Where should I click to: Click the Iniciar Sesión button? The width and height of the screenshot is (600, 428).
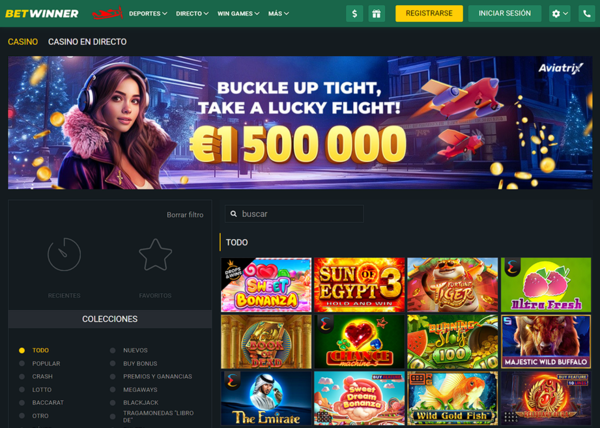pos(504,13)
